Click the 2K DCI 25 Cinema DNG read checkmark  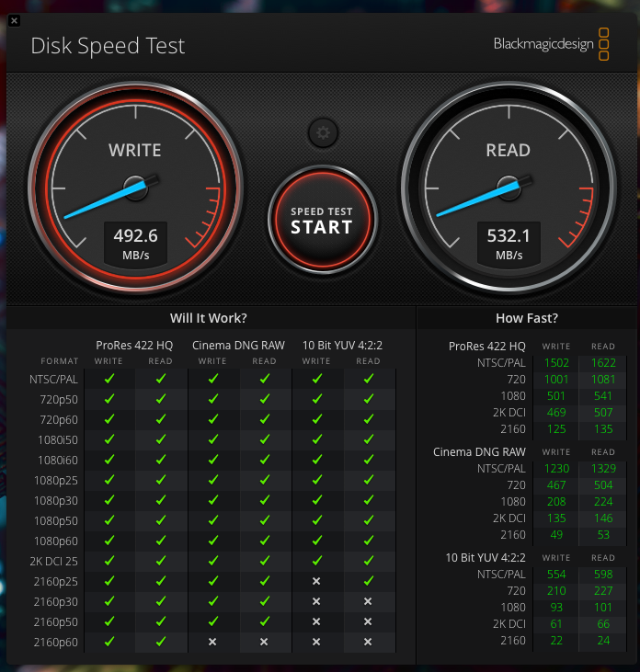coord(265,560)
